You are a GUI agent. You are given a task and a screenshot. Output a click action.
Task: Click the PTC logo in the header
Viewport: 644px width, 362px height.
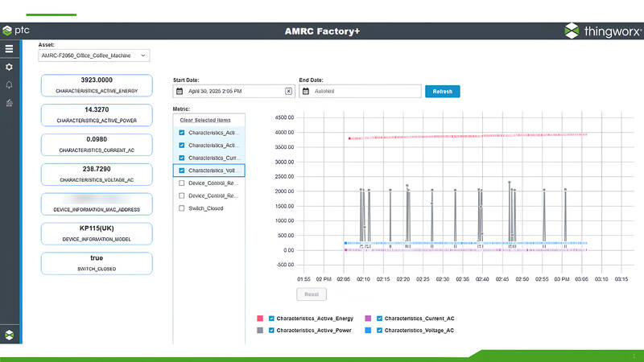click(x=16, y=31)
